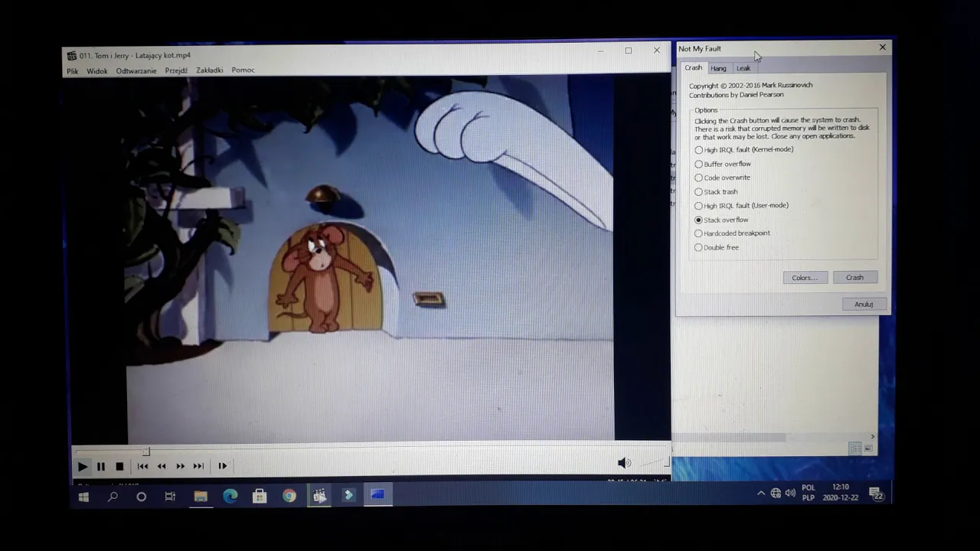Open the Zakładki menu

[210, 70]
